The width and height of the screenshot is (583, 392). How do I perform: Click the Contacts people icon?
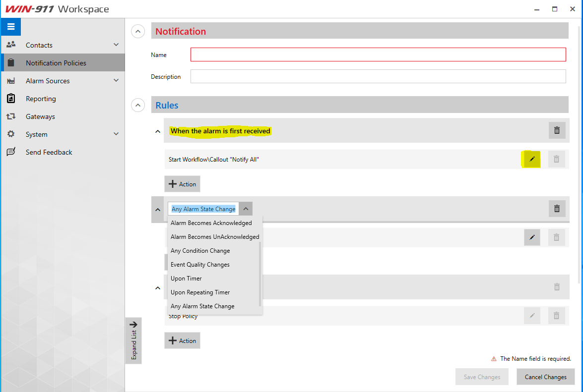coord(11,45)
